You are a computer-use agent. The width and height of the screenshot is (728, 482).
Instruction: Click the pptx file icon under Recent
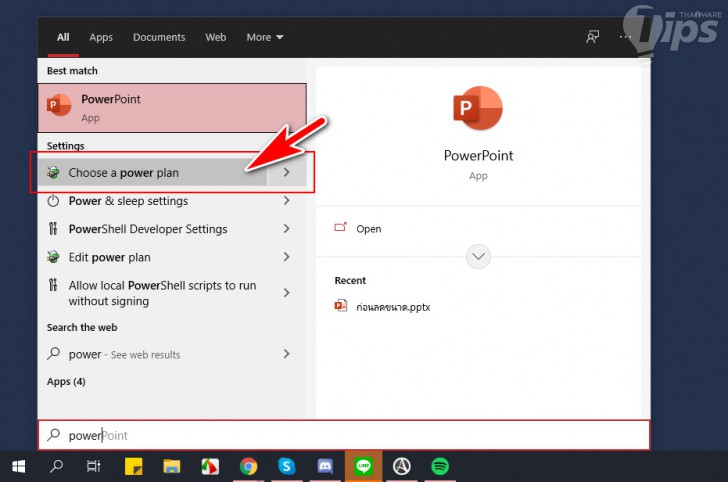pos(341,306)
